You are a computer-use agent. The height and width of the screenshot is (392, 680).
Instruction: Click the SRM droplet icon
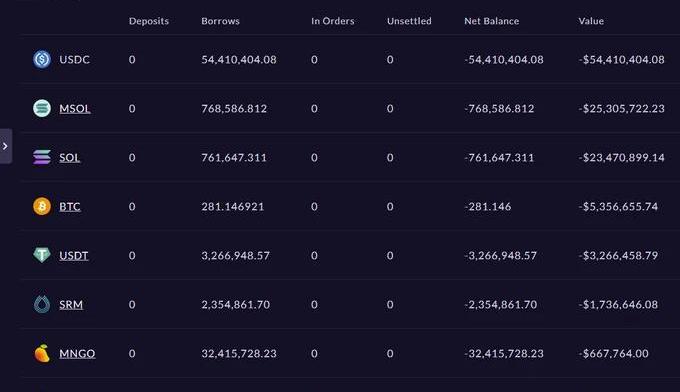pos(42,304)
